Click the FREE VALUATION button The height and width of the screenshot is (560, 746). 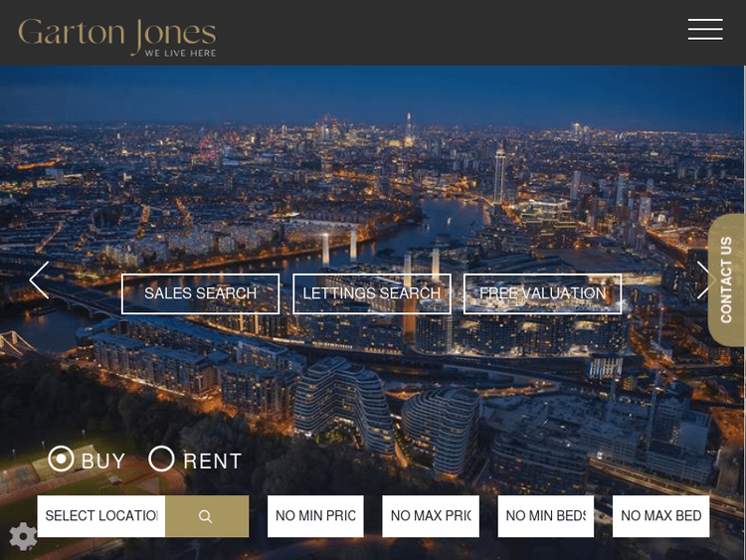(542, 293)
